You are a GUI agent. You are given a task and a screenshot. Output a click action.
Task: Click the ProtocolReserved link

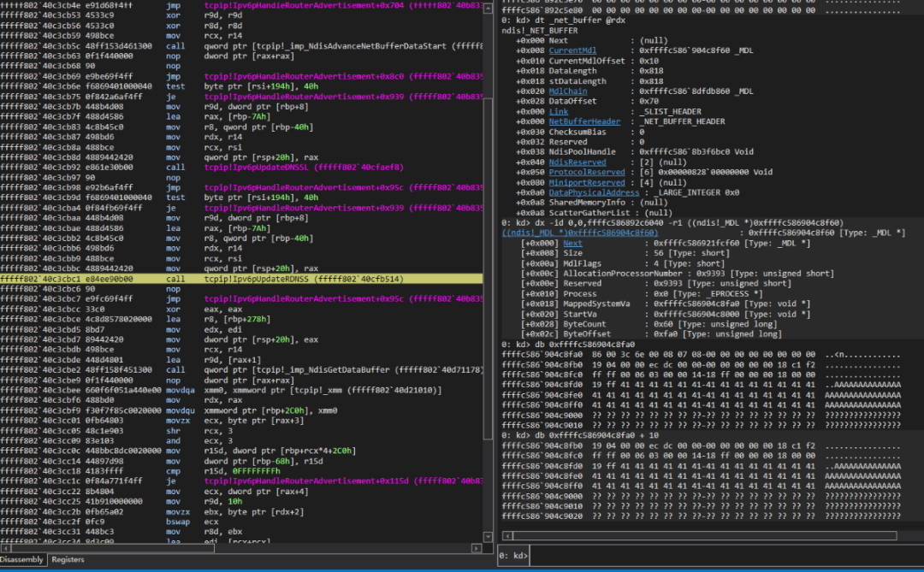coord(586,172)
